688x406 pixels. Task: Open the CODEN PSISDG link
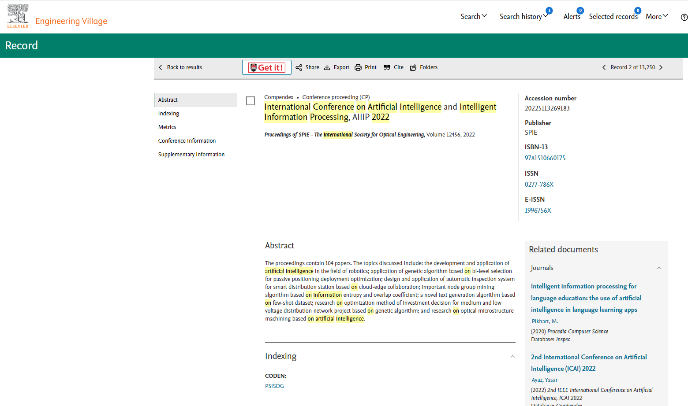tap(275, 386)
